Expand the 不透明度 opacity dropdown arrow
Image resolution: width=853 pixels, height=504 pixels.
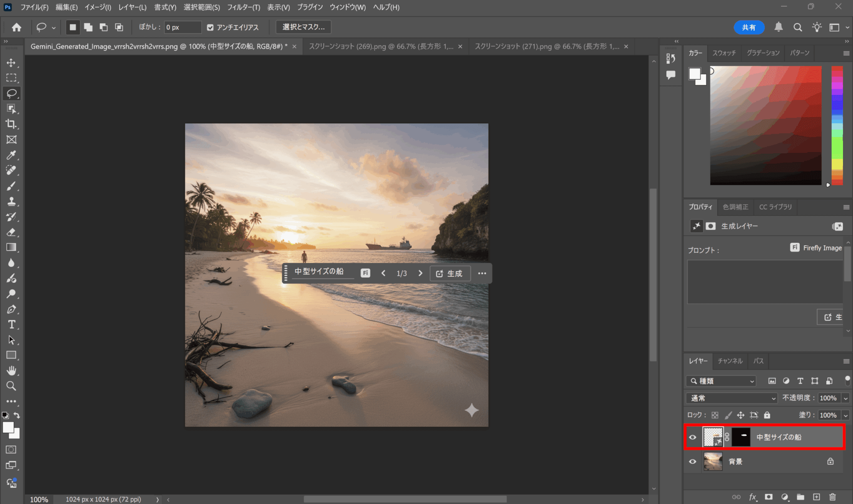pos(846,398)
